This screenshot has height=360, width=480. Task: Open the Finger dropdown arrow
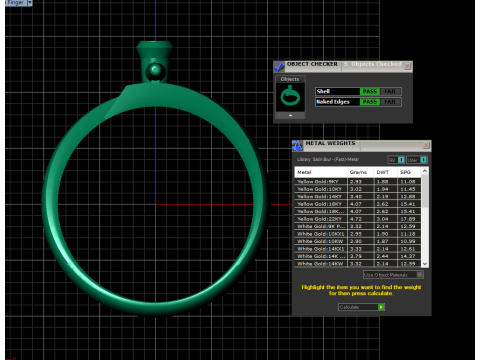click(30, 3)
